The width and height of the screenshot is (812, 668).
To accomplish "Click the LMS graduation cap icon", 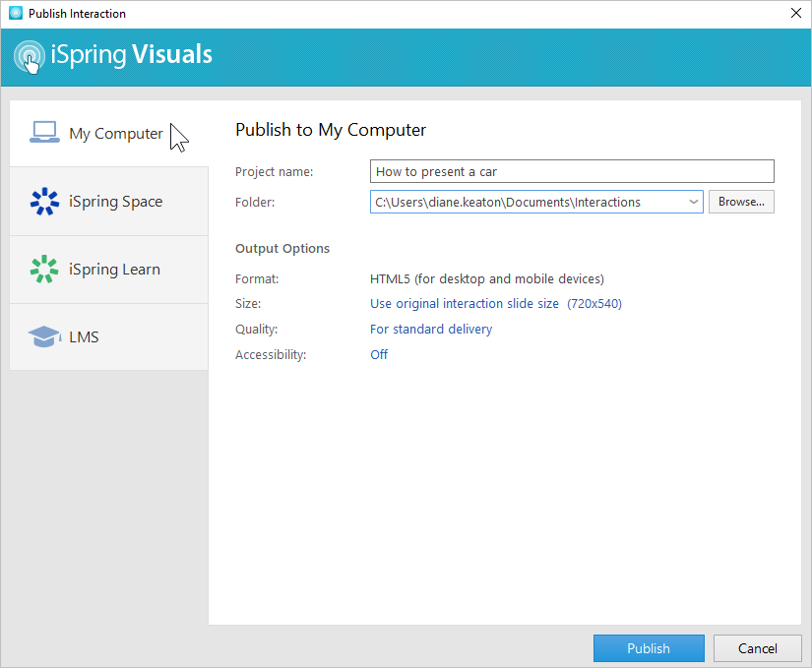I will 44,336.
